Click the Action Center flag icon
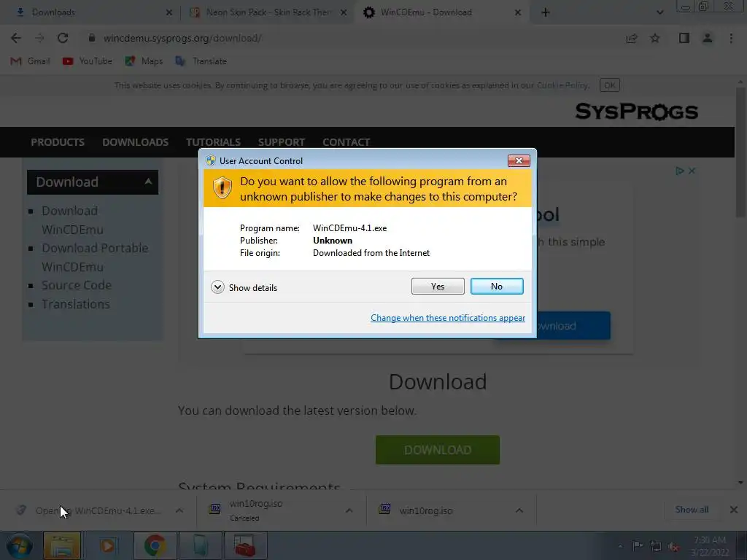Image resolution: width=747 pixels, height=560 pixels. pyautogui.click(x=637, y=545)
